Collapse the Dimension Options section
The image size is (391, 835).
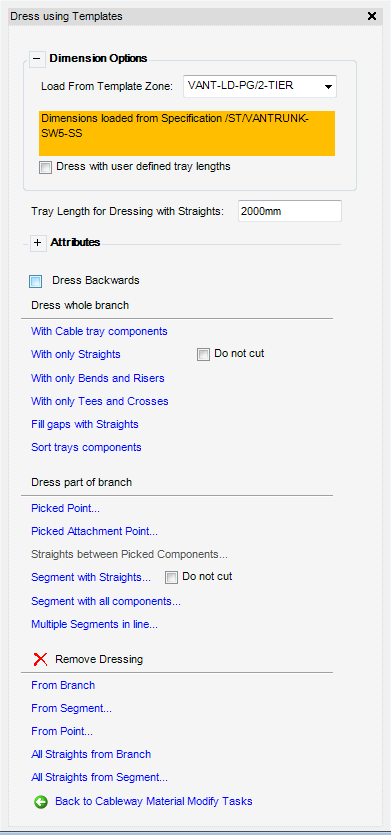click(x=37, y=59)
